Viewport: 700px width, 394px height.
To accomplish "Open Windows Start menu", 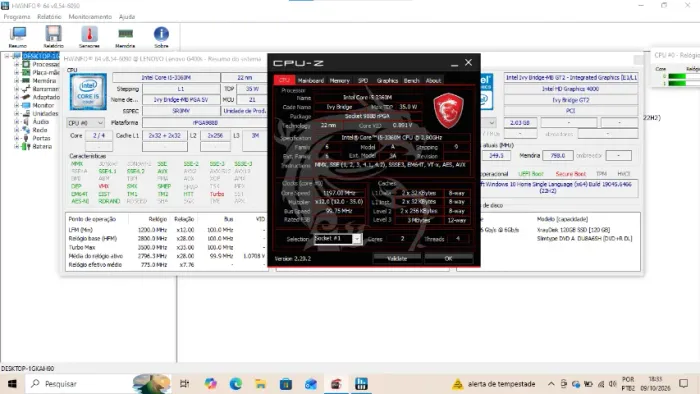I will pyautogui.click(x=12, y=384).
